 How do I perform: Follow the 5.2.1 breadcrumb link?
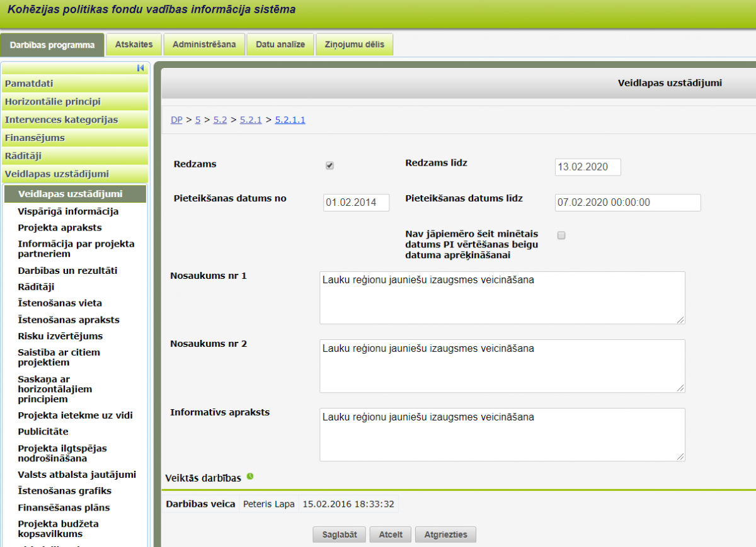251,120
